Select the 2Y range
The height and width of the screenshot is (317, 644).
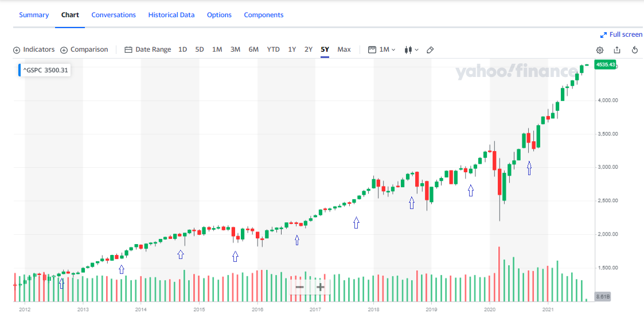308,50
